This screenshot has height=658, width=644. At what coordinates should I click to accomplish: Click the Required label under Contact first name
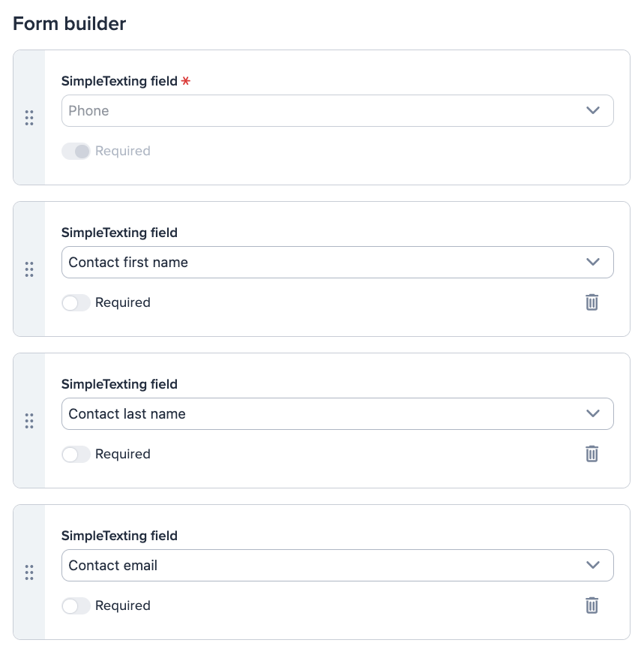[123, 302]
